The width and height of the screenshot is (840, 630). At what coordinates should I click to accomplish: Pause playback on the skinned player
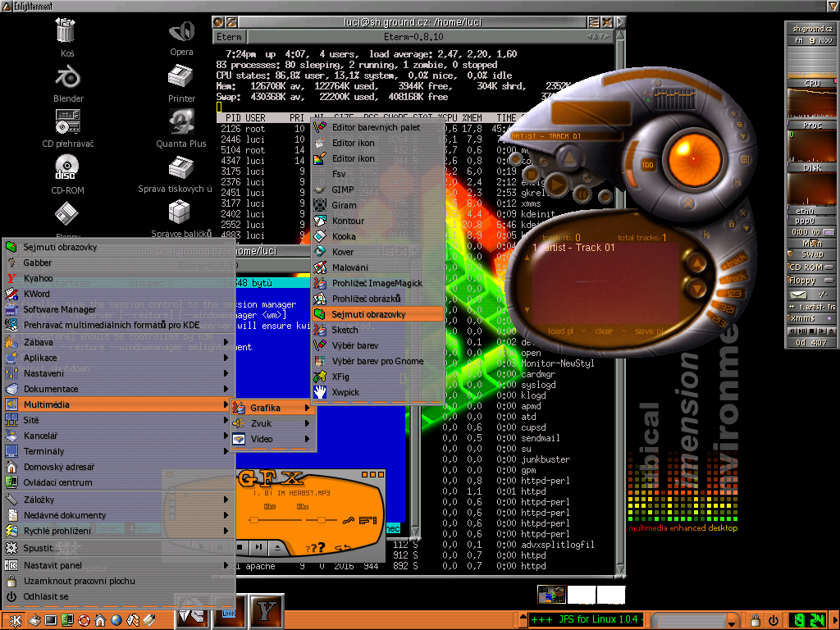[x=582, y=194]
